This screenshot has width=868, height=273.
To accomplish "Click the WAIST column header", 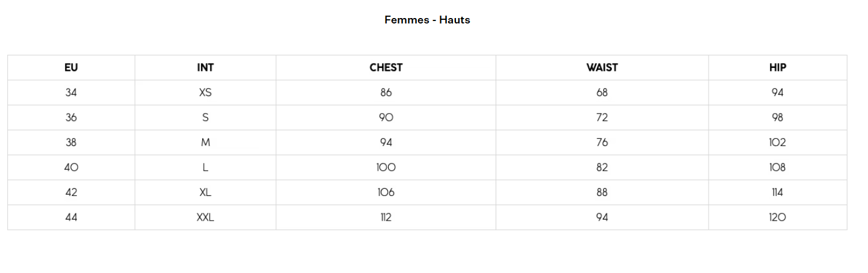I will [x=602, y=67].
